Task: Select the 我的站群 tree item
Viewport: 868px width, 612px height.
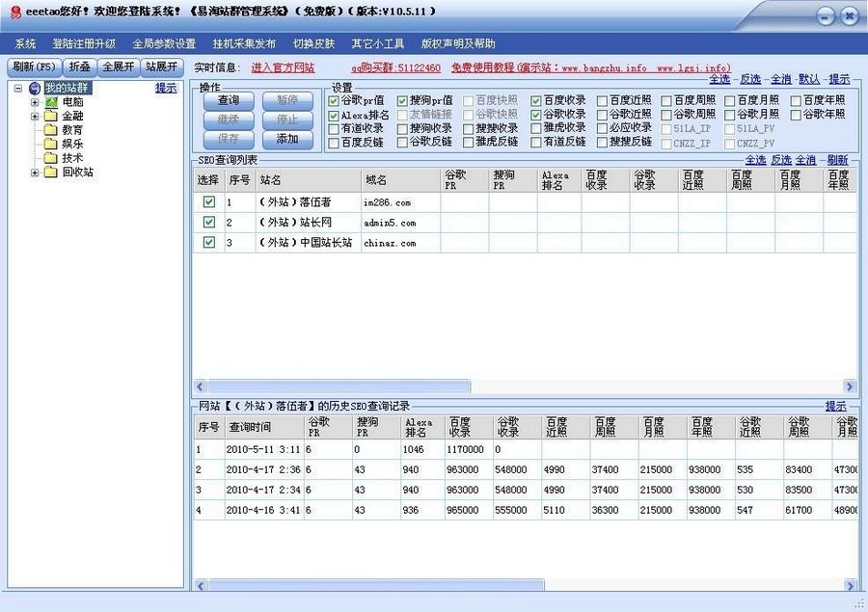Action: tap(67, 88)
